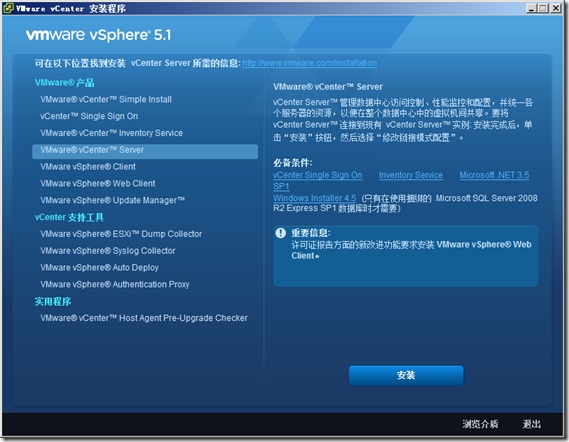Click the vCenter 支持工具 section heading

pyautogui.click(x=69, y=217)
